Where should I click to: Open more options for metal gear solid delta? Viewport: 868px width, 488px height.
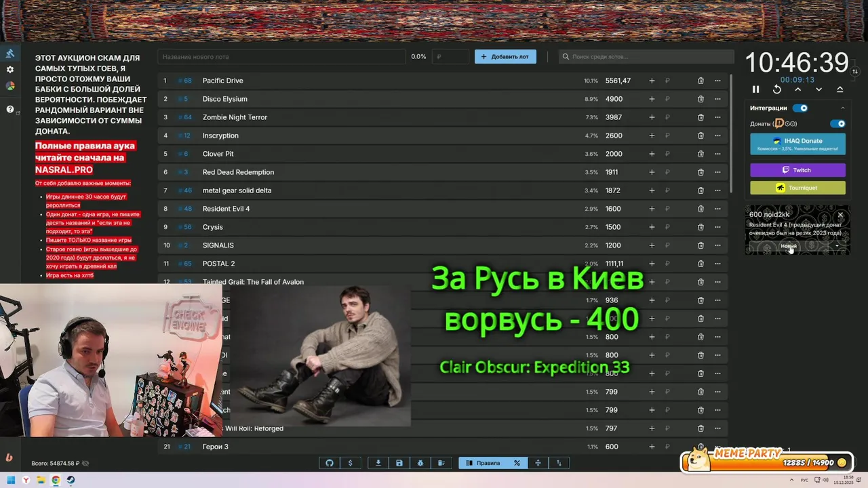pos(717,190)
